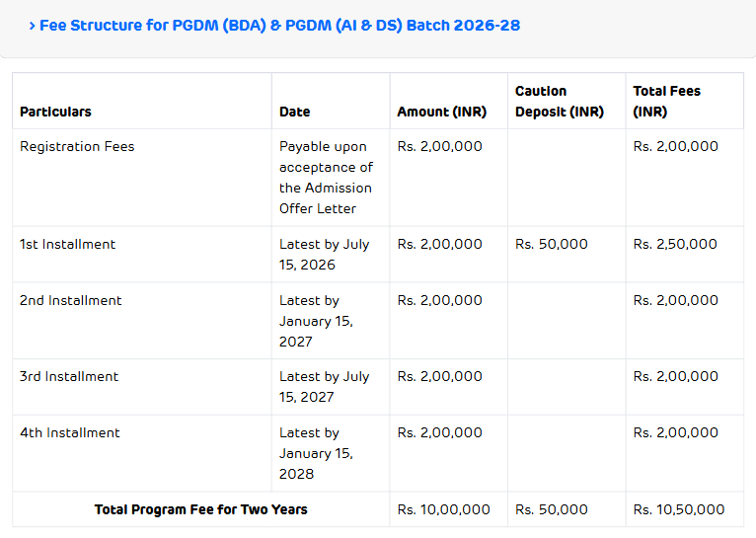Select the Registration Fees row label
This screenshot has height=538, width=756.
click(77, 146)
